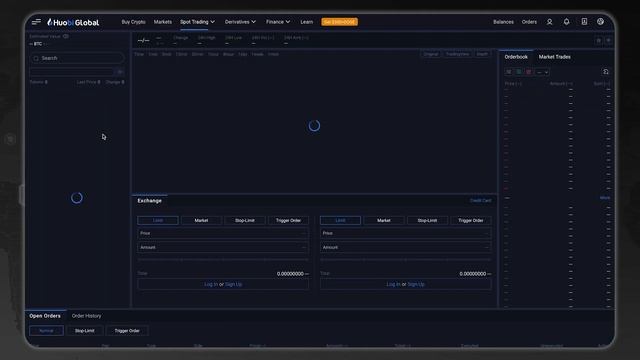The height and width of the screenshot is (360, 640).
Task: Select the green buy-orders-only orderbook view
Action: tap(519, 72)
